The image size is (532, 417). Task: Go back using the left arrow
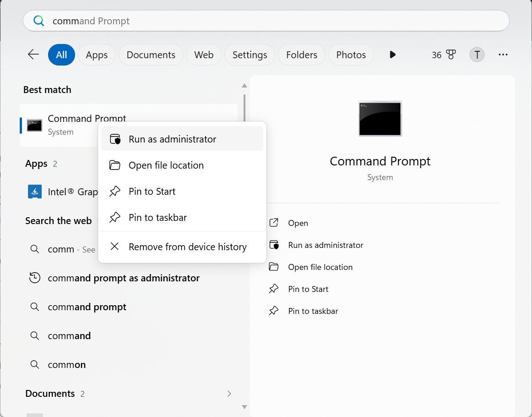(33, 55)
